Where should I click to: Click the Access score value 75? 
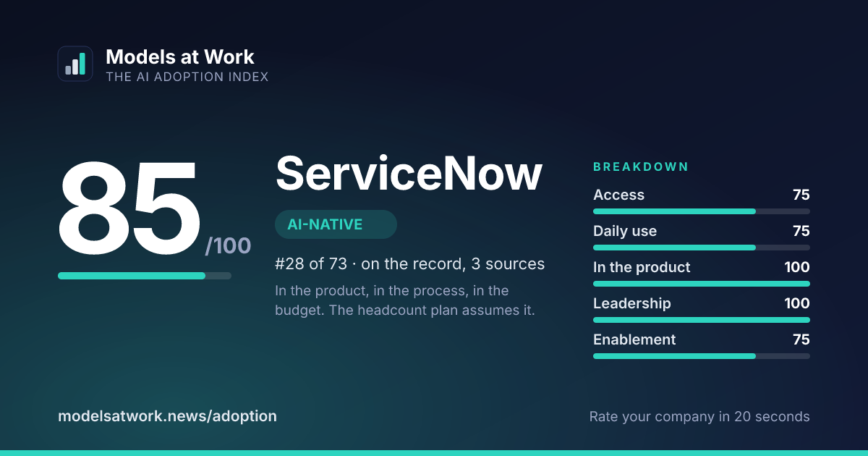(801, 195)
